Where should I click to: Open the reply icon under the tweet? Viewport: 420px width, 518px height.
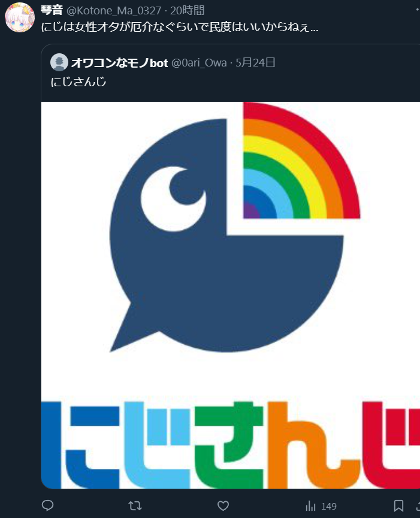pos(48,505)
